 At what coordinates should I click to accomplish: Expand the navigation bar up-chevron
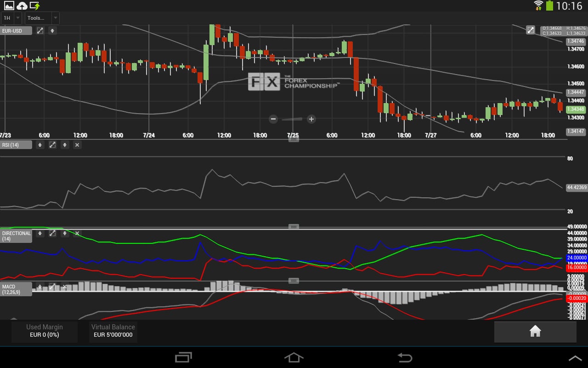coord(575,358)
